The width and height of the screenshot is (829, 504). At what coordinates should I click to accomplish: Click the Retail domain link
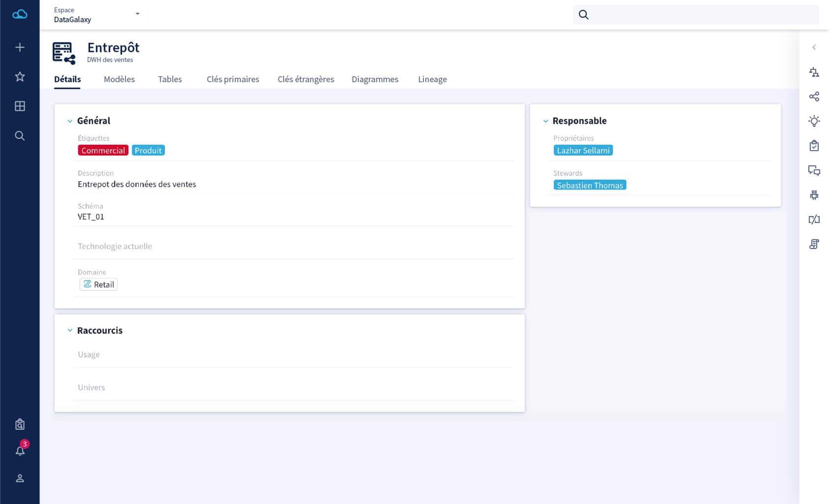coord(99,284)
